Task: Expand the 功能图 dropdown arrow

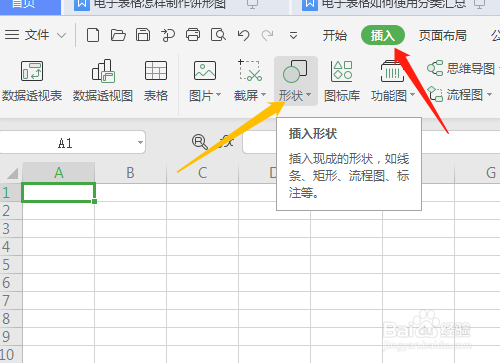Action: tap(412, 95)
